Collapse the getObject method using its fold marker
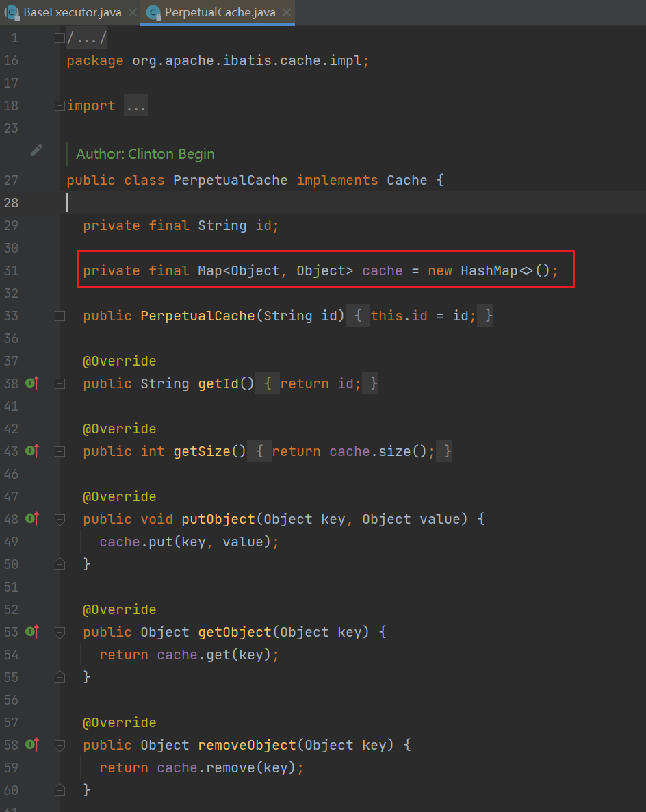Viewport: 646px width, 812px height. coord(60,632)
